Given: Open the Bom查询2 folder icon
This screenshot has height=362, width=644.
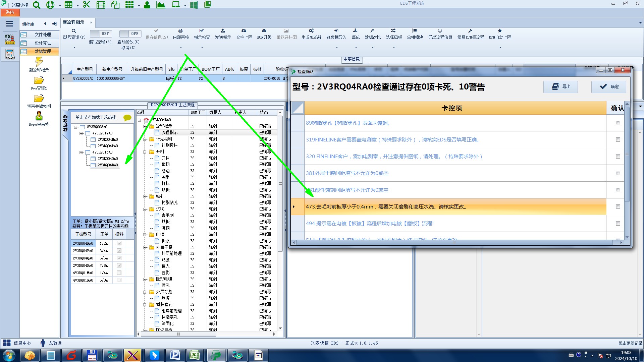Looking at the screenshot, I should pos(39,80).
